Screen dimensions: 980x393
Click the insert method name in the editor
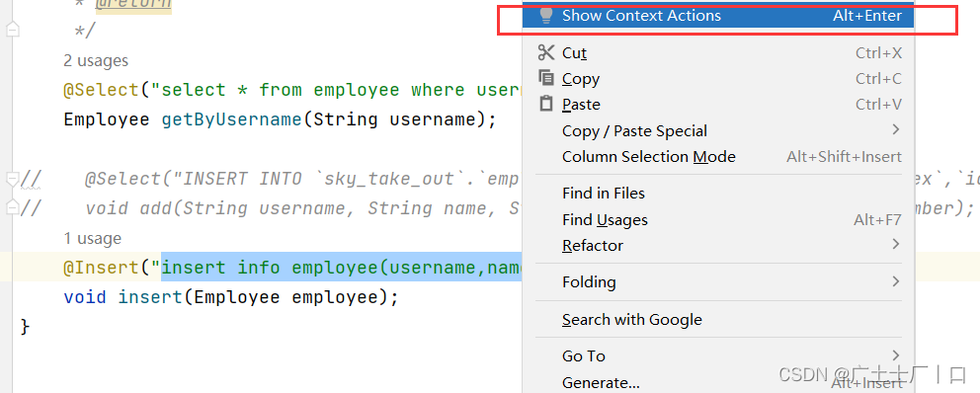[x=150, y=297]
